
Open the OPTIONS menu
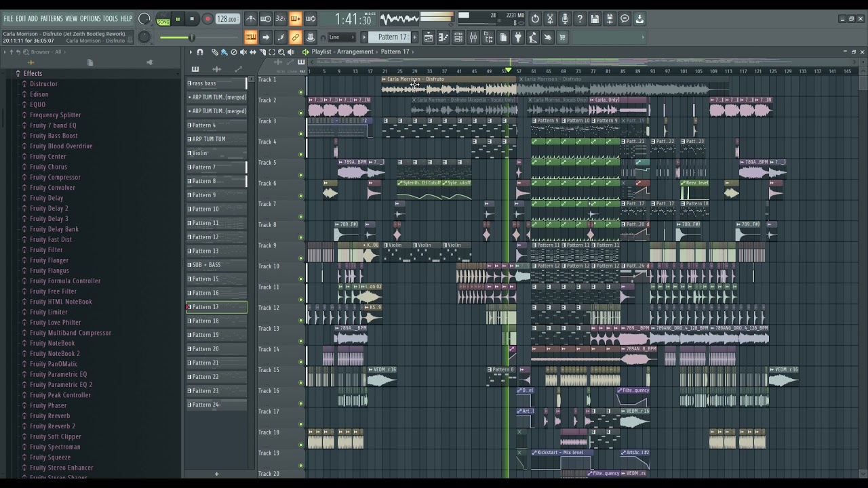pos(90,18)
